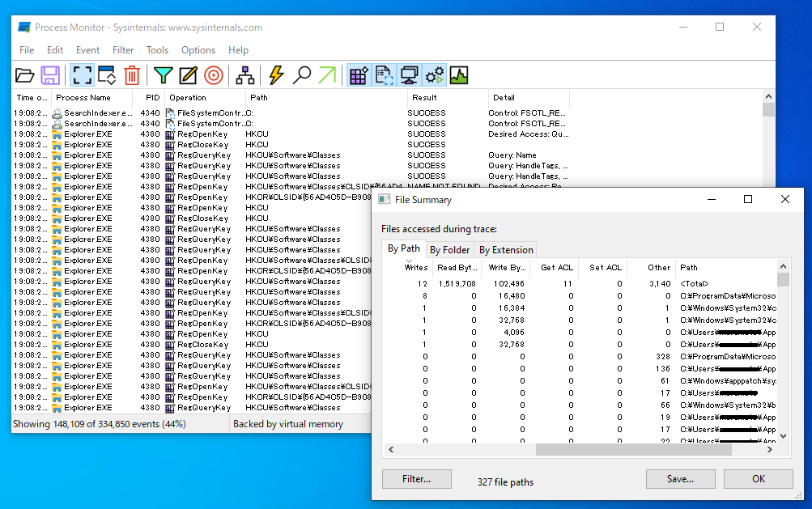
Task: Click the '327 file paths' label
Action: (505, 482)
